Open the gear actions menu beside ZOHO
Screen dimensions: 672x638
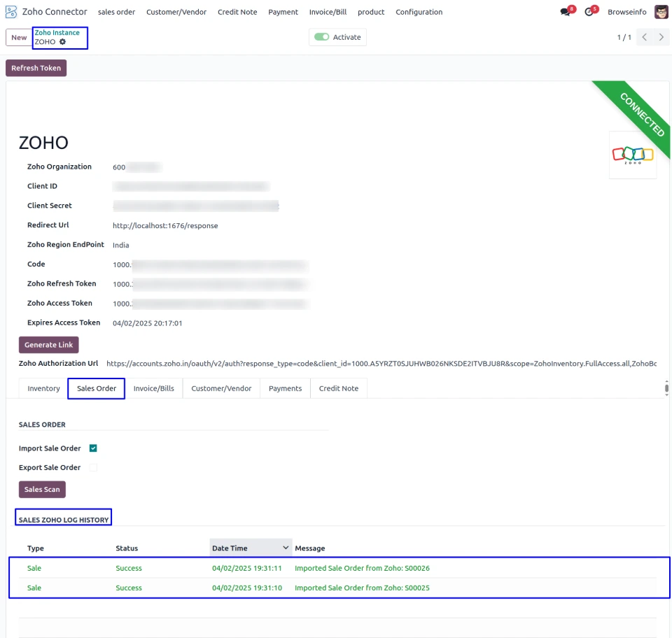pyautogui.click(x=62, y=41)
